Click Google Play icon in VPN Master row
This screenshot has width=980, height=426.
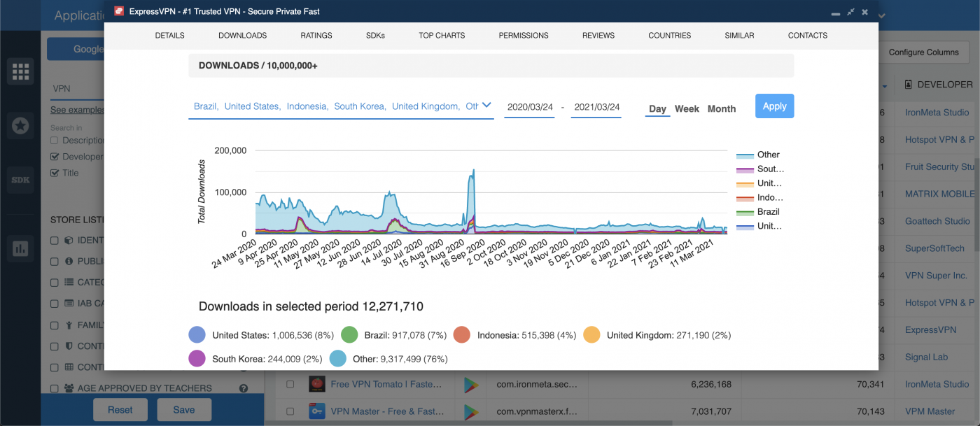tap(470, 411)
